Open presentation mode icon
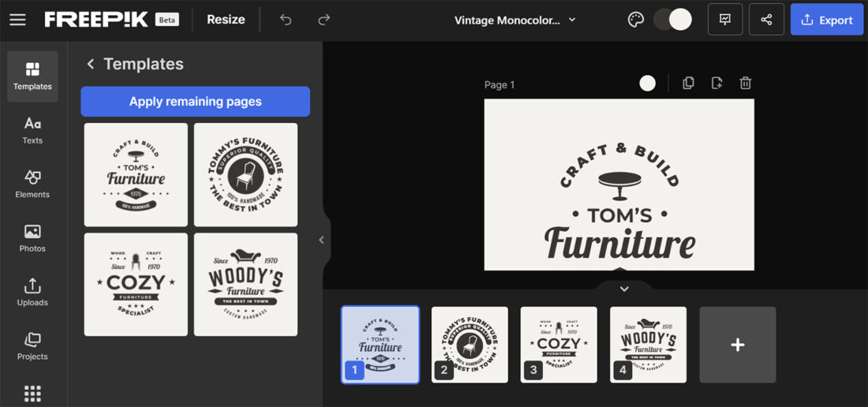This screenshot has height=407, width=868. [x=725, y=20]
